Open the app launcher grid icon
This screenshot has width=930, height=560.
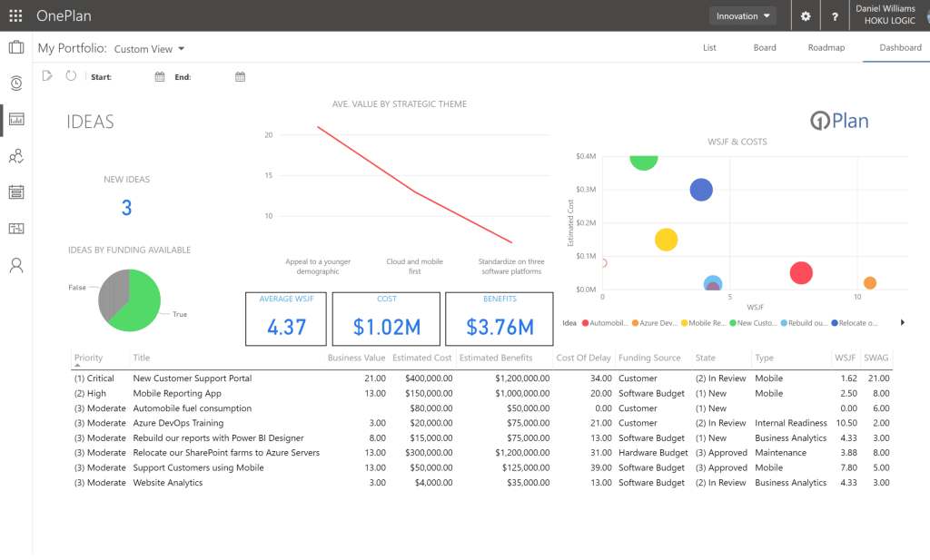(x=16, y=16)
